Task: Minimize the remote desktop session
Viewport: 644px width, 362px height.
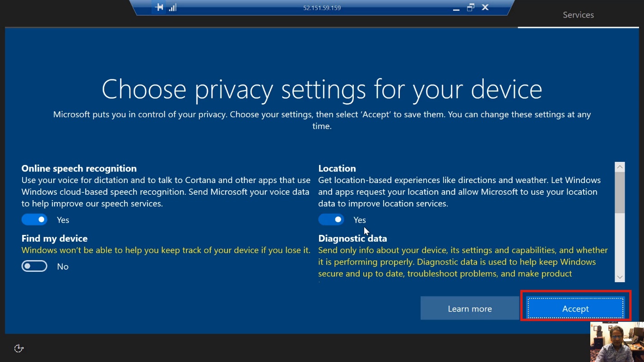Action: (x=456, y=8)
